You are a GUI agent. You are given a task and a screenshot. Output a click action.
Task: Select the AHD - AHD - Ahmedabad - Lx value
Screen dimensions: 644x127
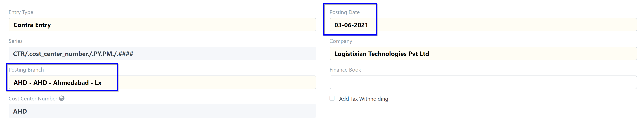[57, 83]
